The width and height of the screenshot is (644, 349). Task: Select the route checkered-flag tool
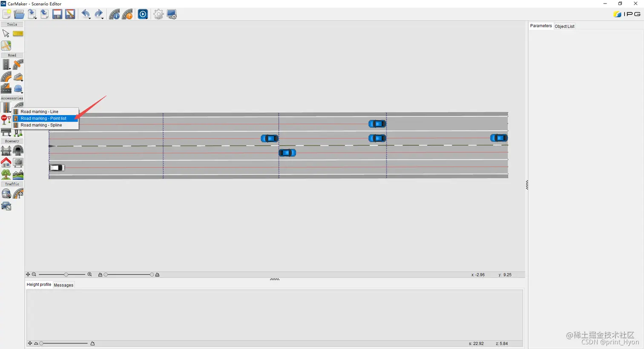coord(18,194)
